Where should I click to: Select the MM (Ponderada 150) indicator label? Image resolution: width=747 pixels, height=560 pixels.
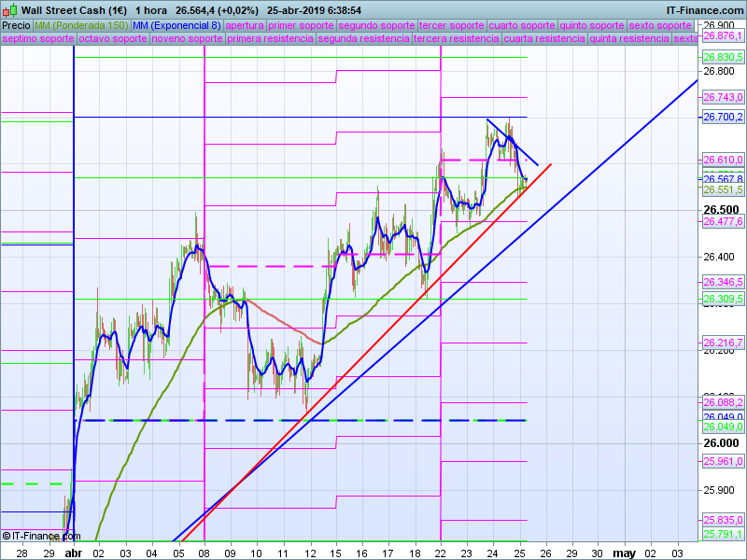pos(81,25)
